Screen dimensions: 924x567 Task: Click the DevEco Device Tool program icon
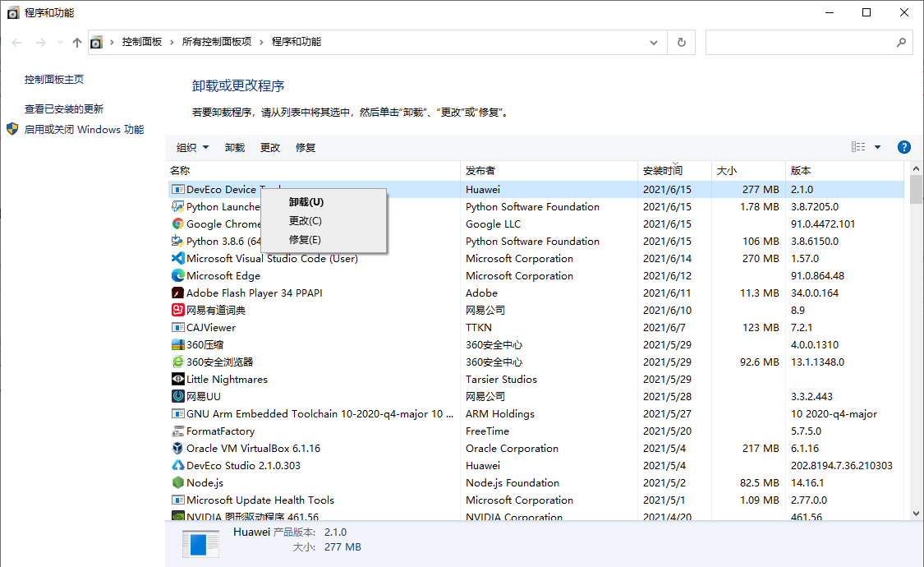tap(177, 189)
